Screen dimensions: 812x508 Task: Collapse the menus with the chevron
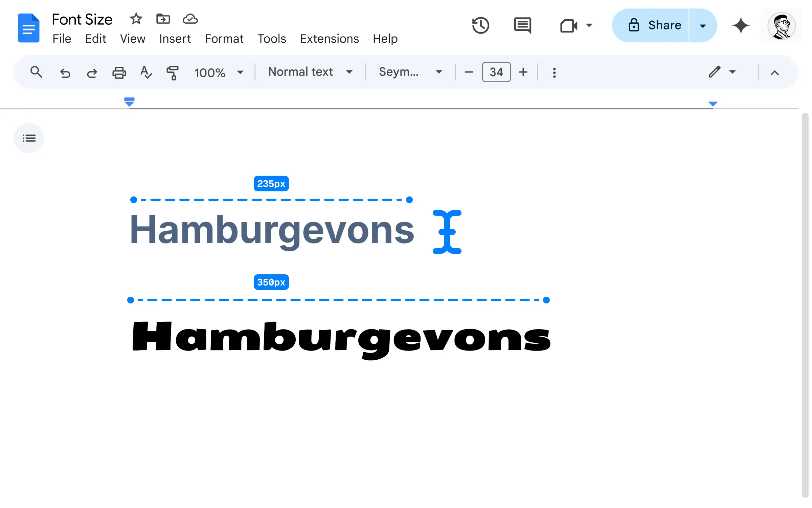click(x=775, y=73)
